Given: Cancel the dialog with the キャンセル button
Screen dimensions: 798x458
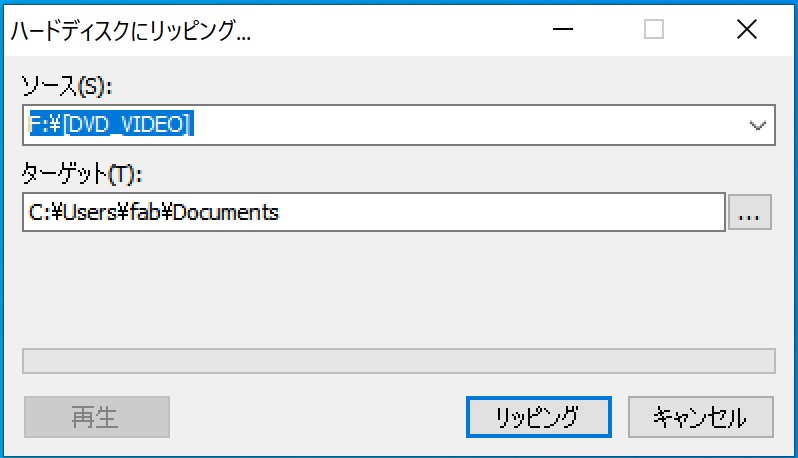Looking at the screenshot, I should [x=701, y=417].
